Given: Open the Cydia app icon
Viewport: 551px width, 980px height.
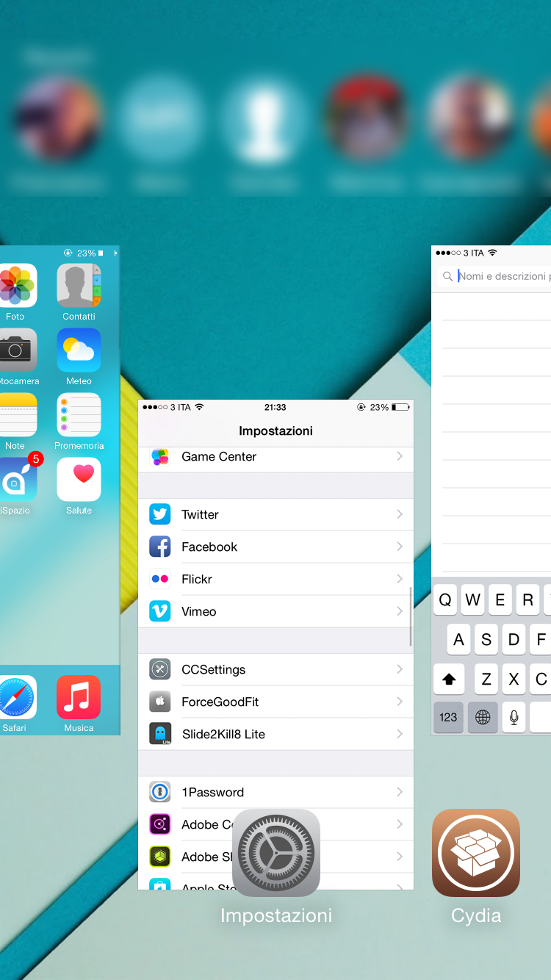Looking at the screenshot, I should point(476,853).
